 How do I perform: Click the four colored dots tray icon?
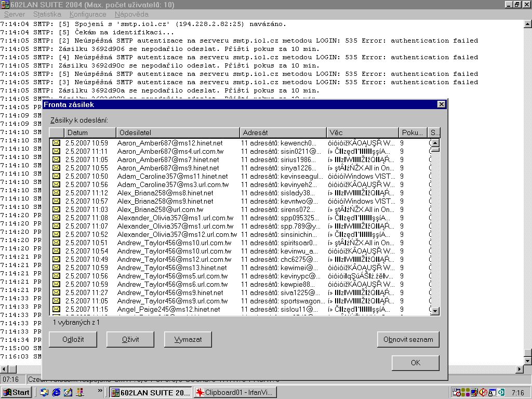[x=465, y=393]
